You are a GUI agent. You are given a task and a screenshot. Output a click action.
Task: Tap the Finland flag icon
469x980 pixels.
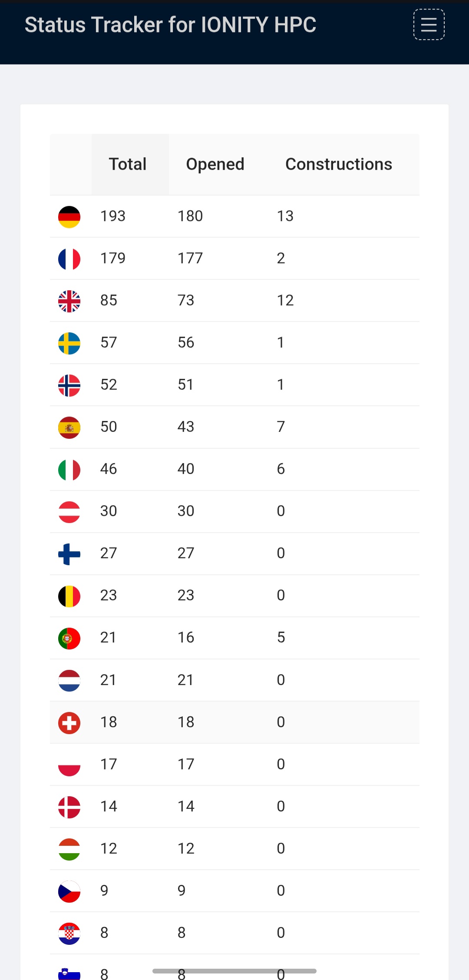[69, 554]
